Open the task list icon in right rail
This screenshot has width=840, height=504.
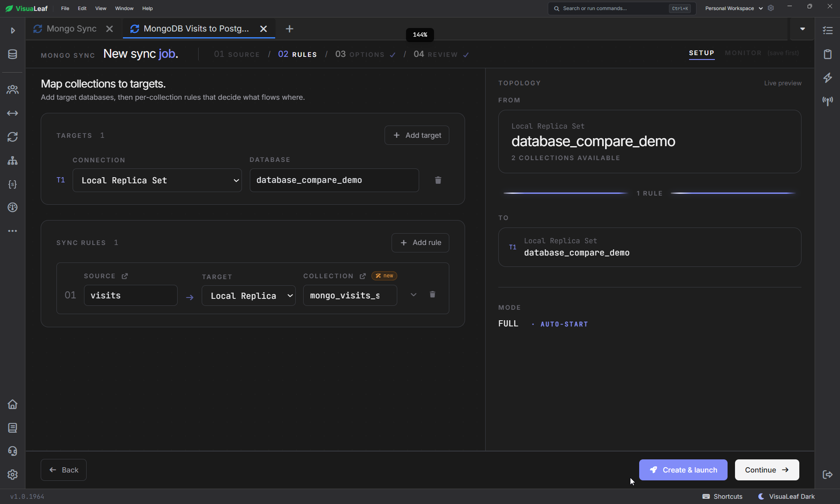pos(828,31)
